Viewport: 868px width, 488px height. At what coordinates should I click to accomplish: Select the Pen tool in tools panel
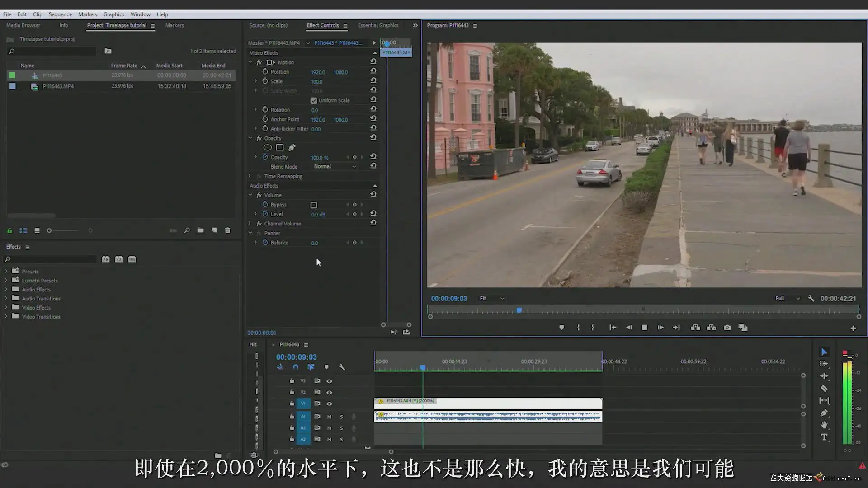point(824,413)
